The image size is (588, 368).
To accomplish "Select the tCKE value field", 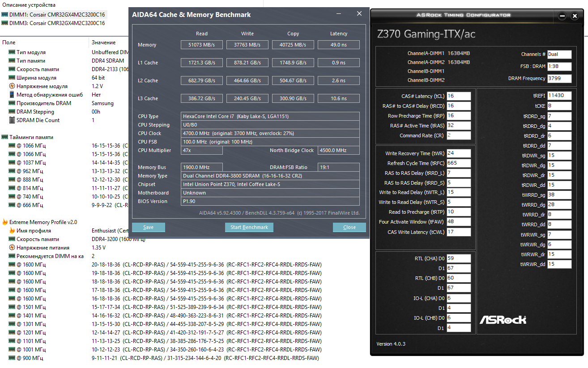I will 559,106.
